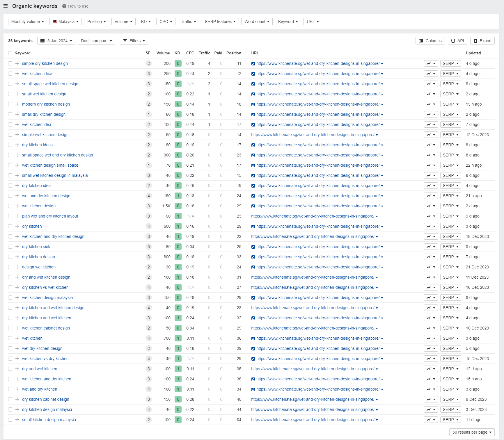This screenshot has width=504, height=440.
Task: Expand the Filters dropdown
Action: [134, 41]
